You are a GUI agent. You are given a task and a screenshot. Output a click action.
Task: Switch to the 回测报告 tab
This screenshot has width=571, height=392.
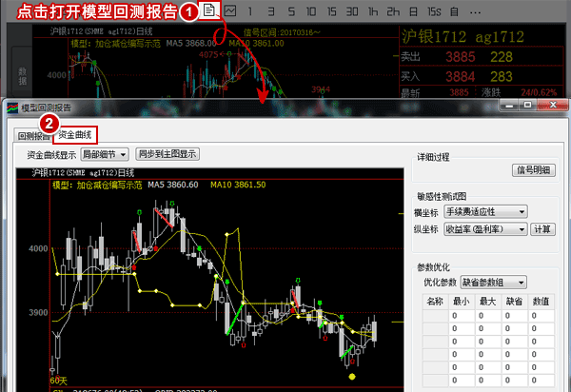(x=32, y=136)
